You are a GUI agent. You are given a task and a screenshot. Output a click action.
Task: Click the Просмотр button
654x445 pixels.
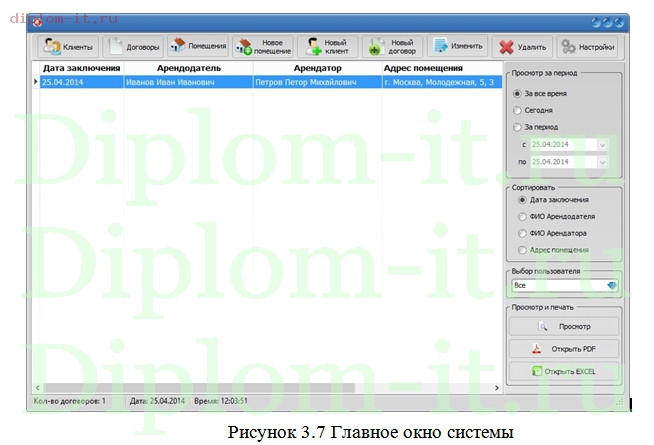tap(564, 326)
